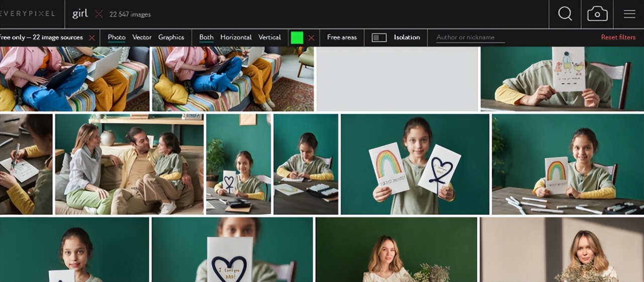Click the Isolation label
This screenshot has width=644, height=282.
point(407,38)
